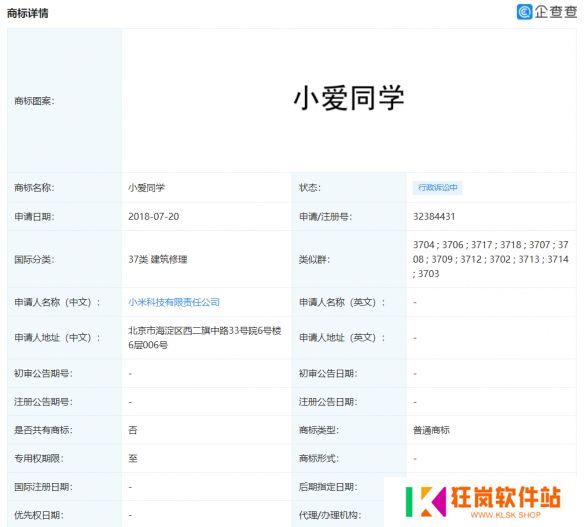Open the 小米科技有限责任公司 applicant link

pos(174,302)
